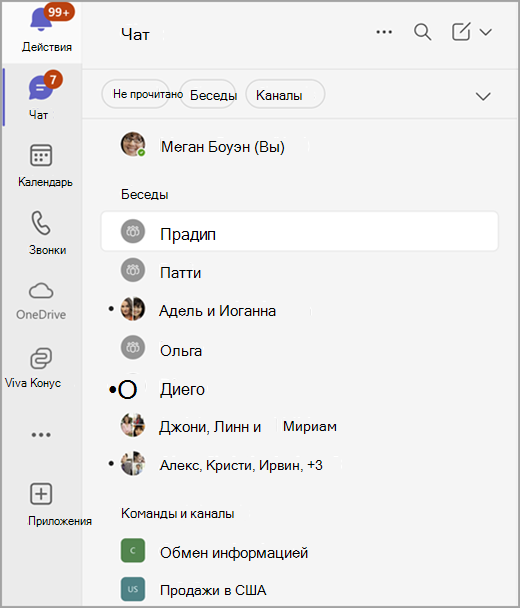Image resolution: width=520 pixels, height=608 pixels.
Task: Click Меган Боуэн avatar
Action: 133,144
